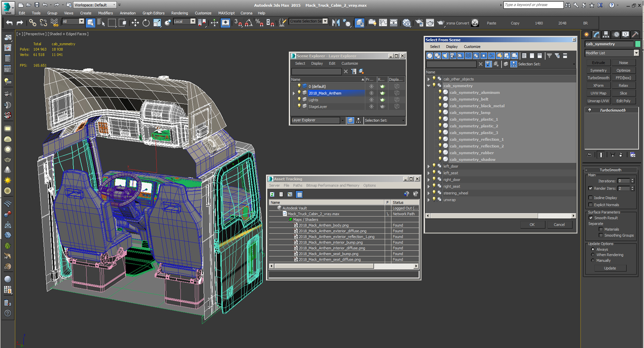Click the object color swatch beside cab_symmetry
This screenshot has height=348, width=644.
[x=638, y=44]
